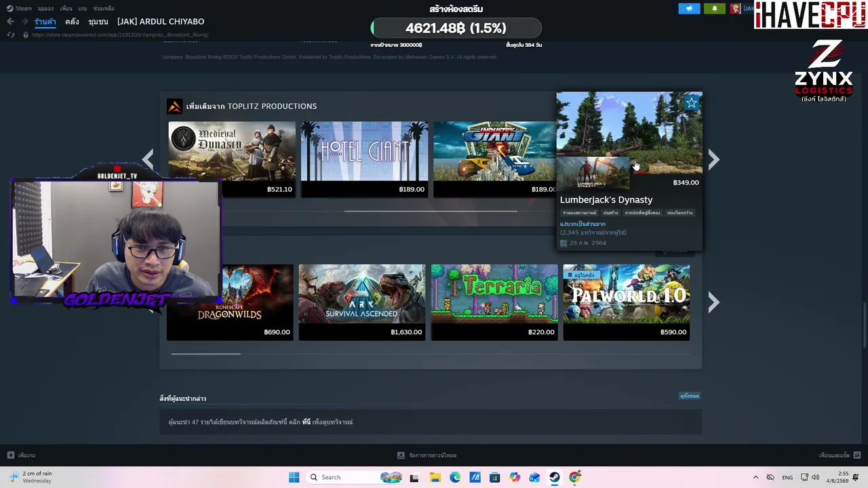This screenshot has height=488, width=868.
Task: Open Google Chrome from the taskbar
Action: point(575,477)
